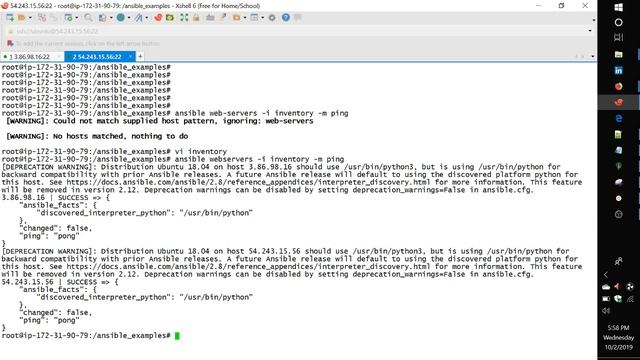The width and height of the screenshot is (640, 360).
Task: Toggle full screen mode icon
Action: tap(184, 18)
